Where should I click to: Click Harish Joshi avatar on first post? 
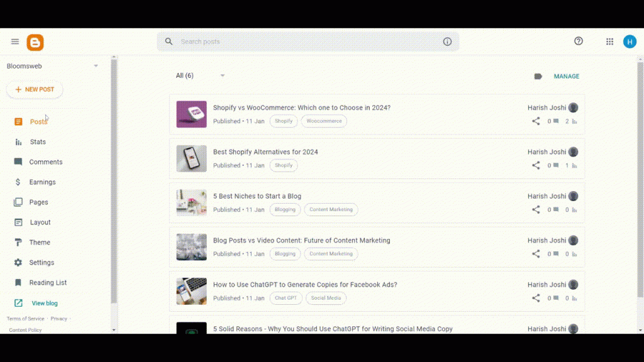tap(574, 107)
